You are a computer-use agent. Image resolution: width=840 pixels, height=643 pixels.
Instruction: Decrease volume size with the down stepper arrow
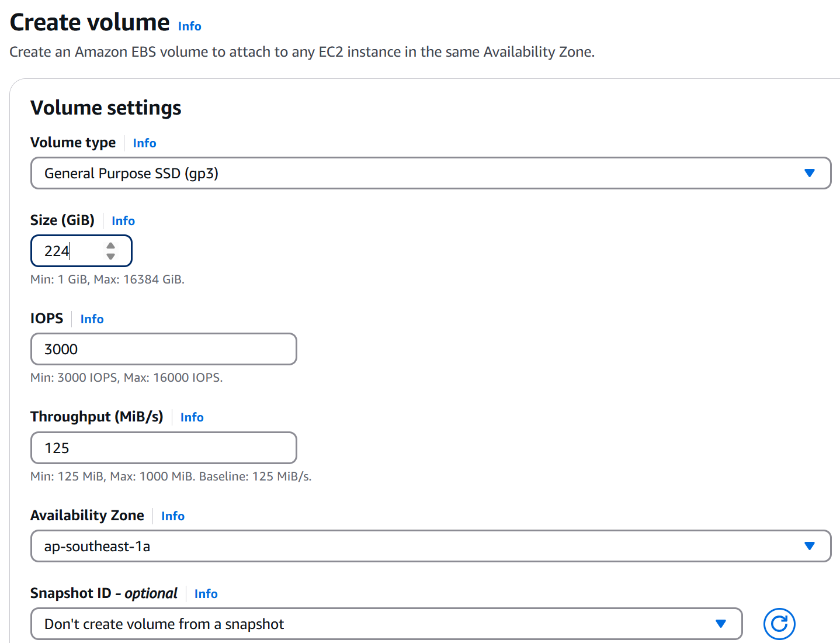(x=110, y=256)
